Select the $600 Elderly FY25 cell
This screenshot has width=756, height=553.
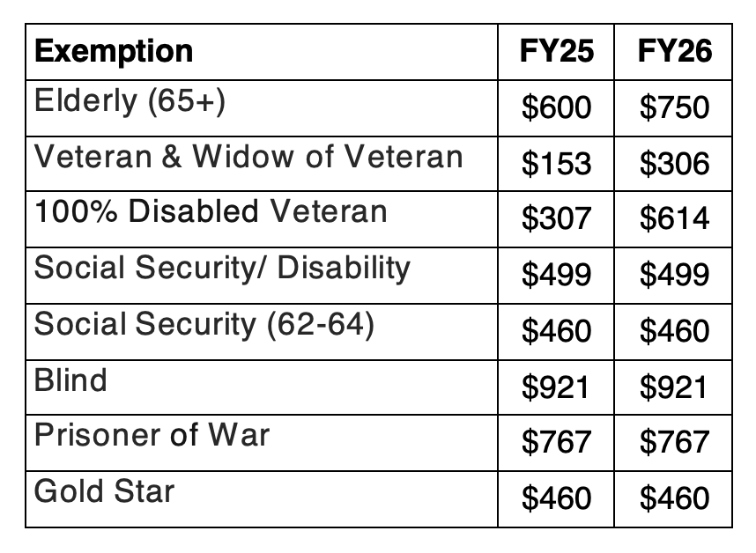coord(556,107)
